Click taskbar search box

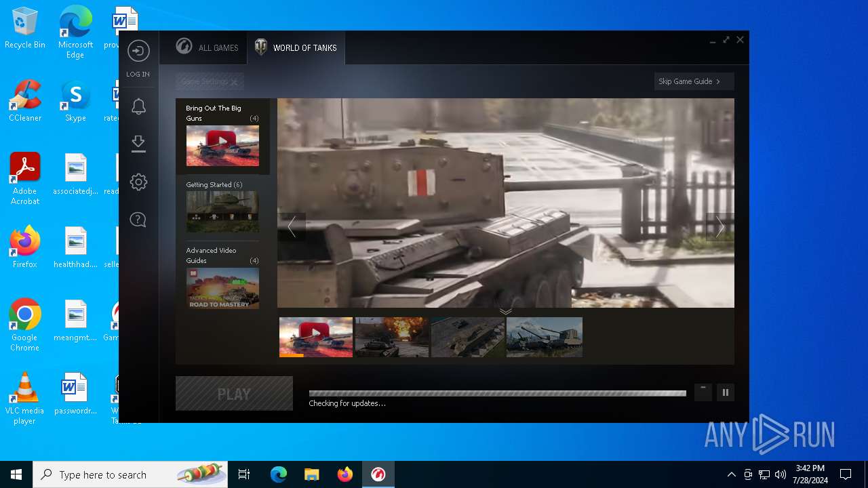[130, 474]
